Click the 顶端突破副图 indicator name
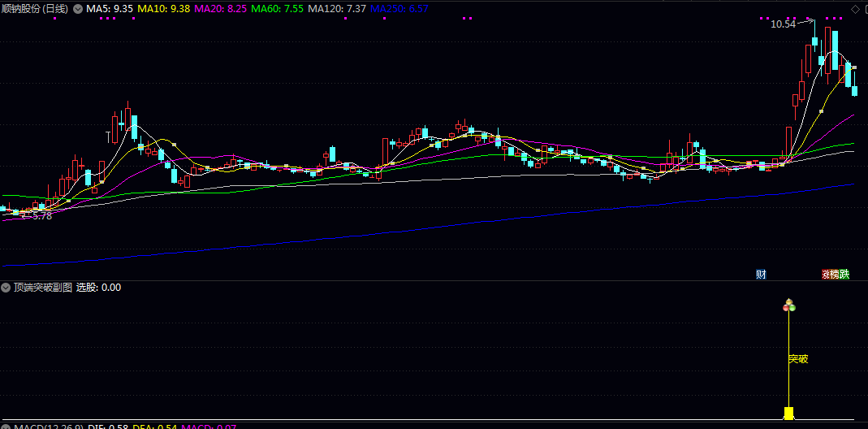868x429 pixels. point(42,288)
